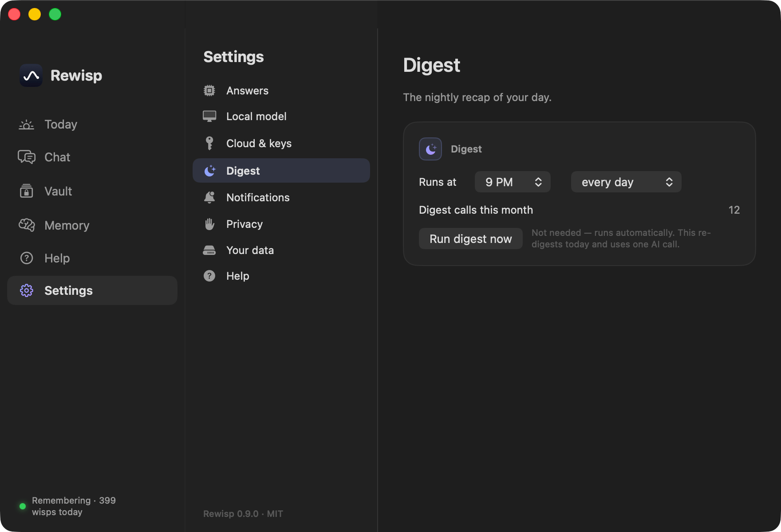781x532 pixels.
Task: Open Today via the sunrise icon
Action: [27, 125]
